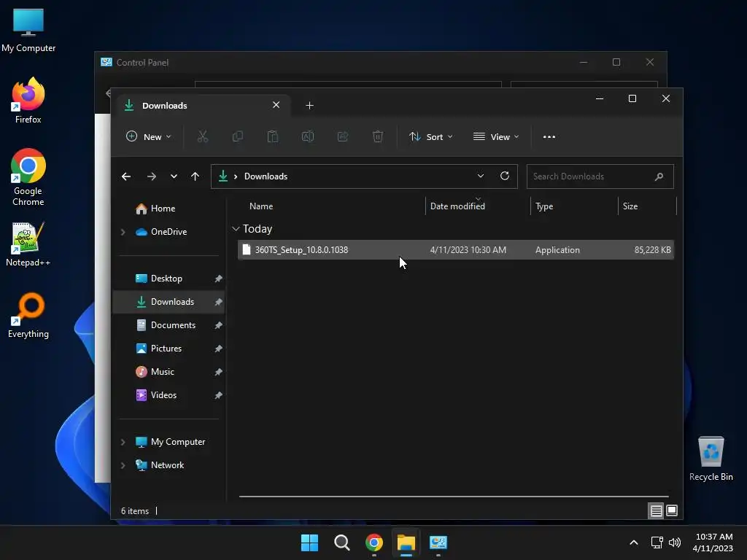The height and width of the screenshot is (560, 747).
Task: Open Music in the sidebar
Action: 162,372
